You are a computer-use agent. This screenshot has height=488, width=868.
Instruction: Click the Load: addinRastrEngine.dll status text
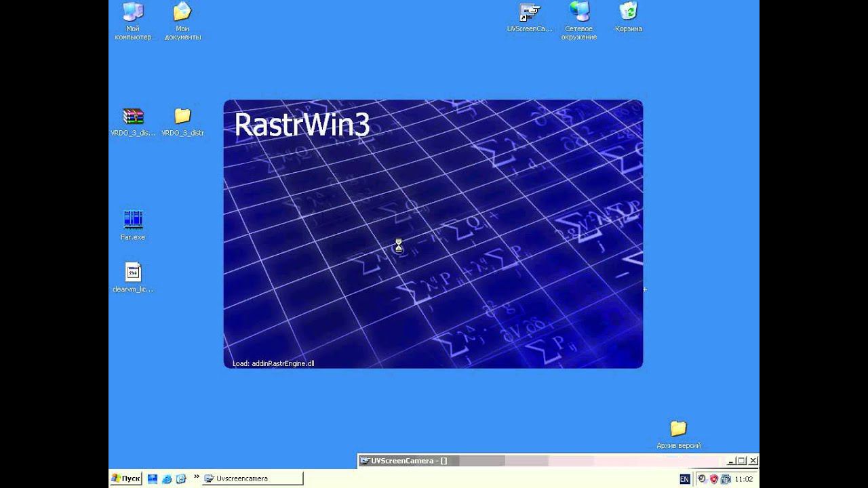[x=273, y=363]
